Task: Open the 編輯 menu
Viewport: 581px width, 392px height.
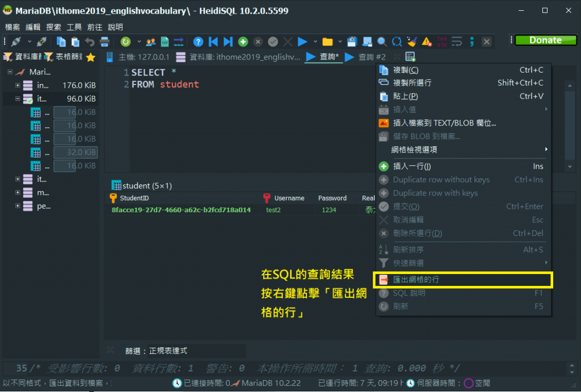Action: pos(33,27)
